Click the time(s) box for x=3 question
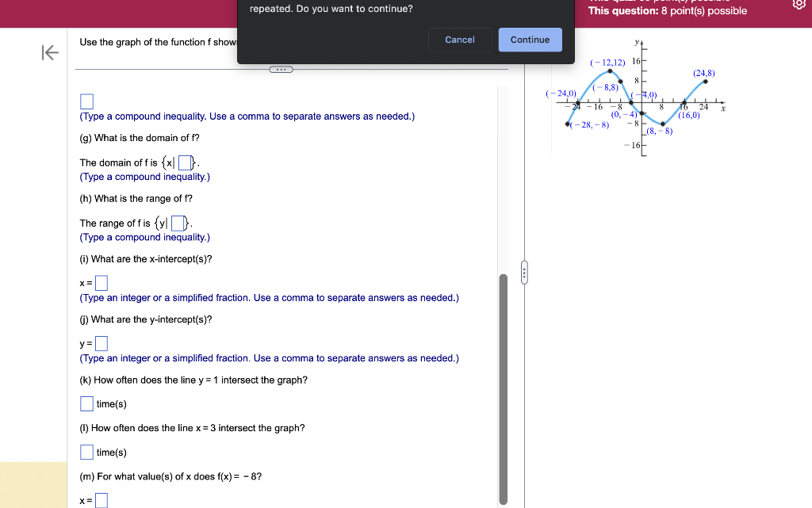This screenshot has width=812, height=508. point(86,452)
